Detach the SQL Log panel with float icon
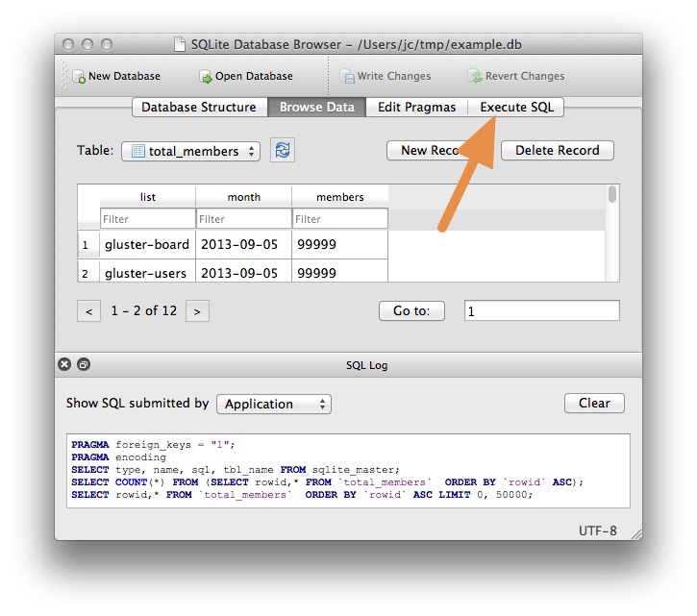Viewport: 697px width, 616px height. click(x=84, y=364)
